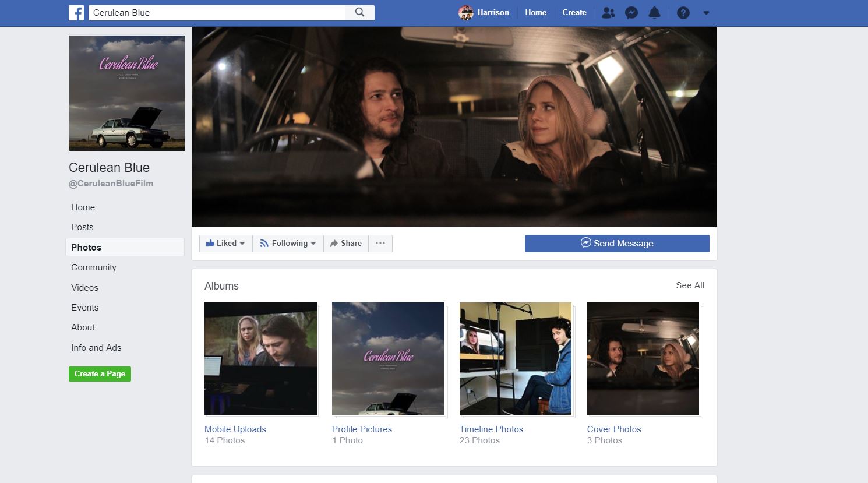Click the '1 Photo' count text
The height and width of the screenshot is (483, 868).
coord(347,440)
